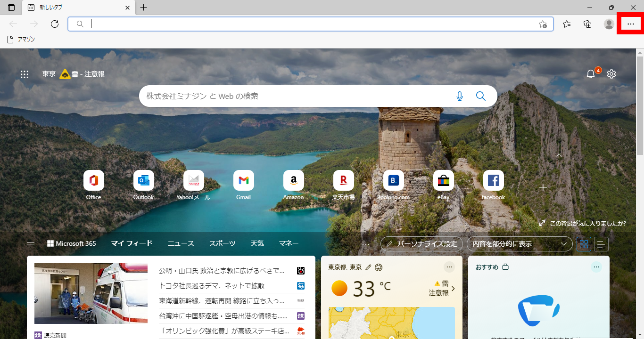
Task: Start voice search with microphone
Action: click(x=460, y=96)
